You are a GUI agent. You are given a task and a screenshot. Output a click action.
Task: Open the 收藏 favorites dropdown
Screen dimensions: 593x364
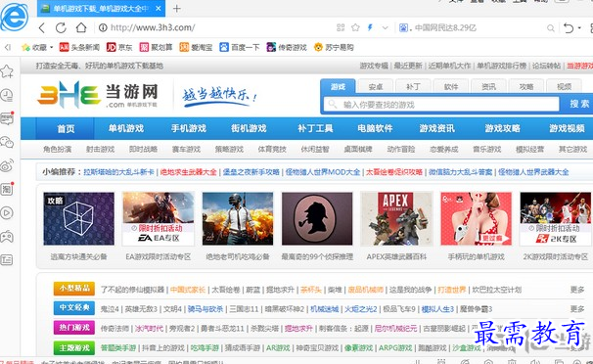[x=37, y=47]
